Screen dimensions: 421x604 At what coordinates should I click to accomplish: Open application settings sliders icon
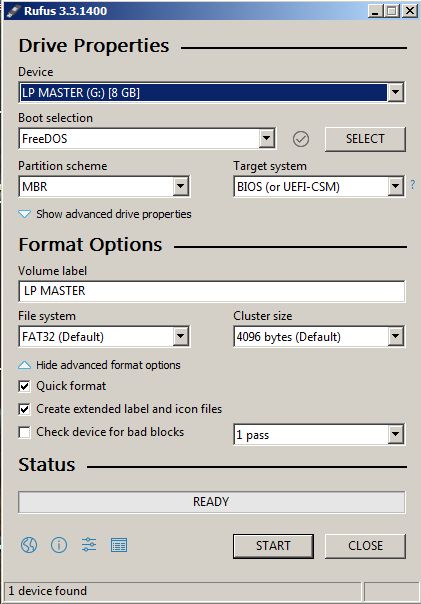coord(89,545)
